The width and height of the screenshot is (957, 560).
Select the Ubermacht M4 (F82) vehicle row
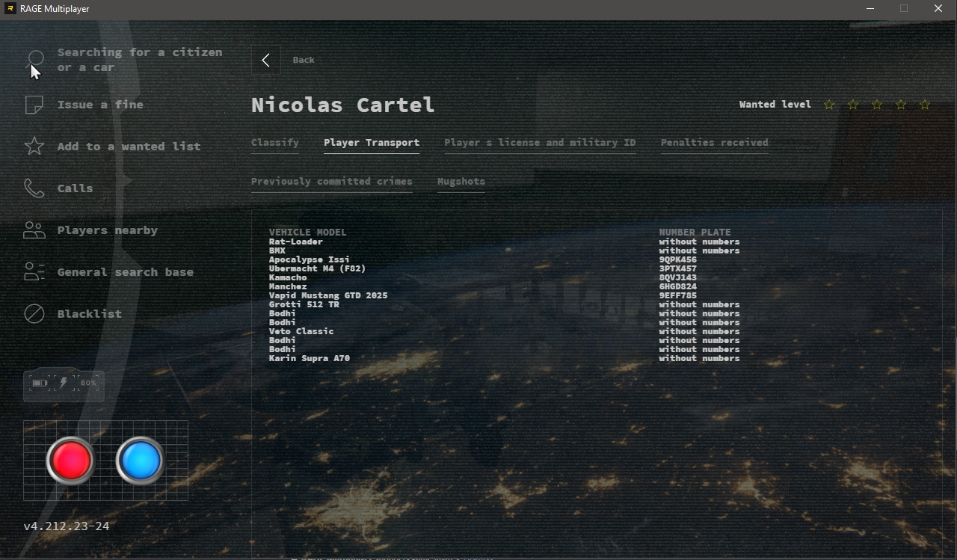tap(317, 269)
